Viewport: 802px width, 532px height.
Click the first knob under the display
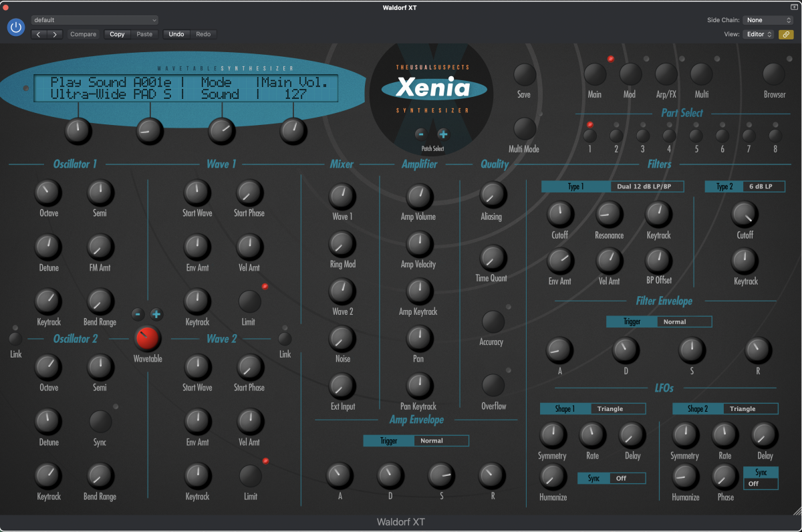78,131
